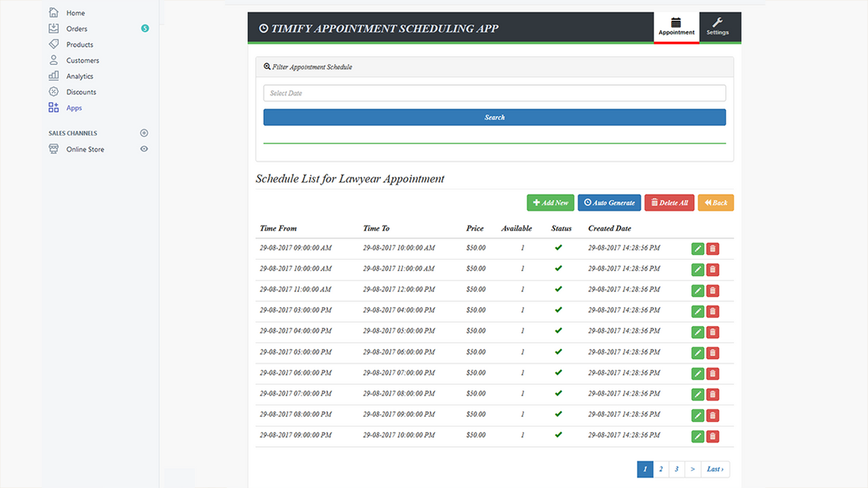This screenshot has width=868, height=488.
Task: Jump to the Last page
Action: pos(715,469)
